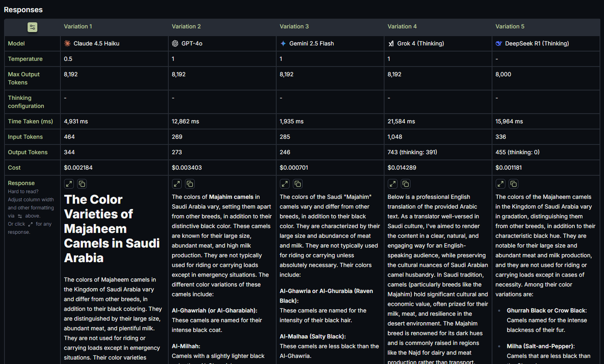Copy the Variation 5 response

[x=513, y=184]
